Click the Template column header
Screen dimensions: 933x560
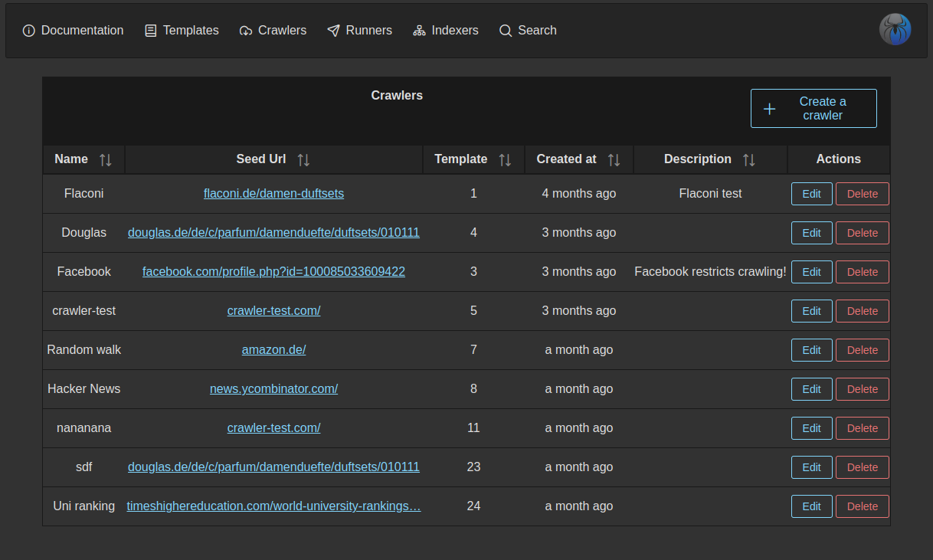click(473, 159)
